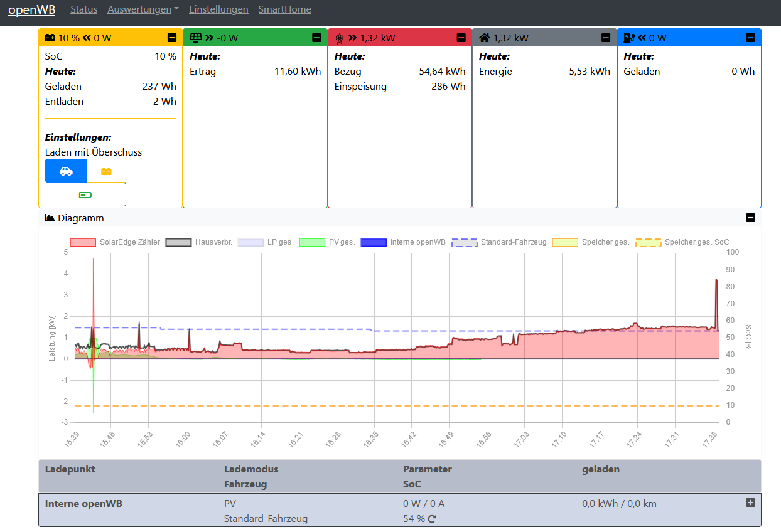Click the charging station icon in the blue header
The image size is (781, 532).
pyautogui.click(x=629, y=38)
